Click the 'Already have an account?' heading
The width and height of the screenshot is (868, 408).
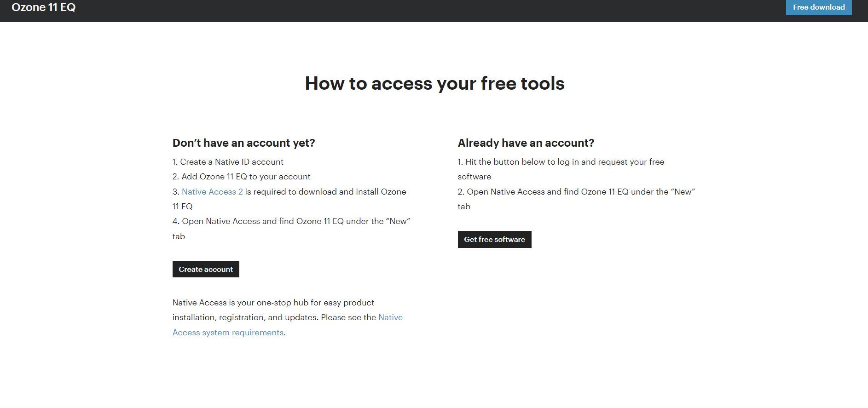(526, 143)
